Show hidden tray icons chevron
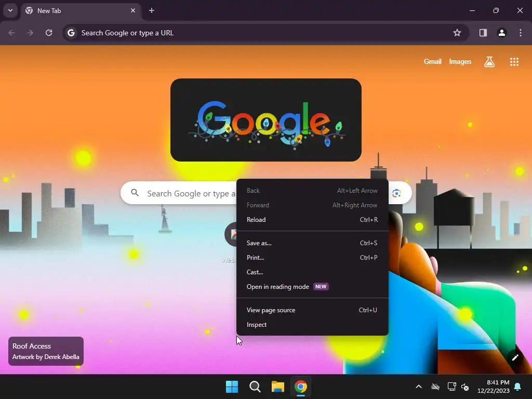Viewport: 532px width, 399px height. [419, 387]
